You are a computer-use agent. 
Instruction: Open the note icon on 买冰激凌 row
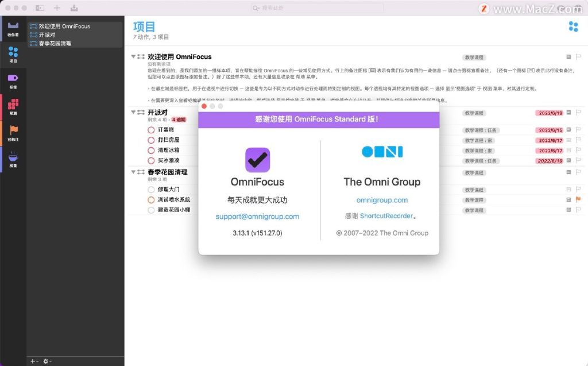568,160
